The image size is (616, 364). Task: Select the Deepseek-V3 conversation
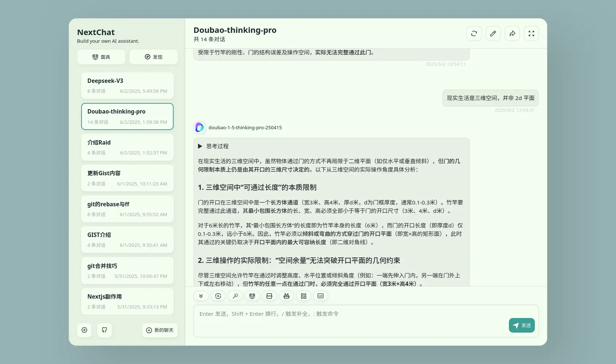point(127,86)
